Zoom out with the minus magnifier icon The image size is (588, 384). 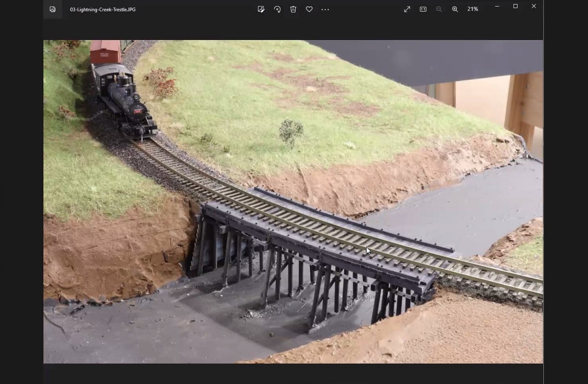click(439, 9)
